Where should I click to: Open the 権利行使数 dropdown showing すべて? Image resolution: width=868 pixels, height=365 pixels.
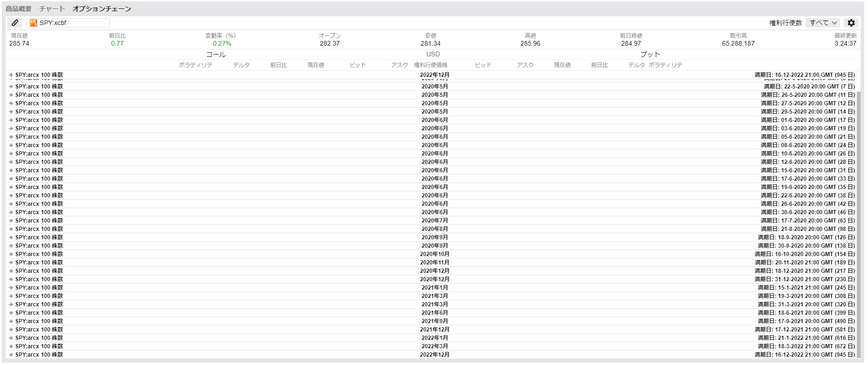click(823, 23)
